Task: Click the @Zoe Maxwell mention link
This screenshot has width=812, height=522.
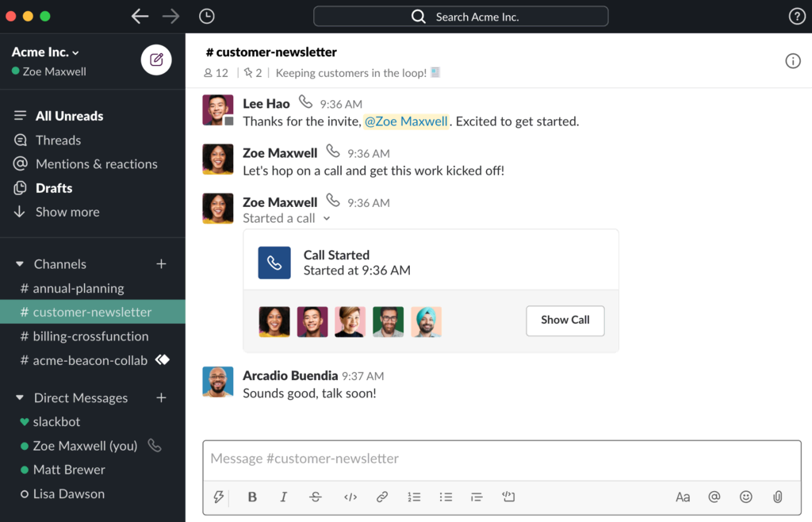Action: 406,121
